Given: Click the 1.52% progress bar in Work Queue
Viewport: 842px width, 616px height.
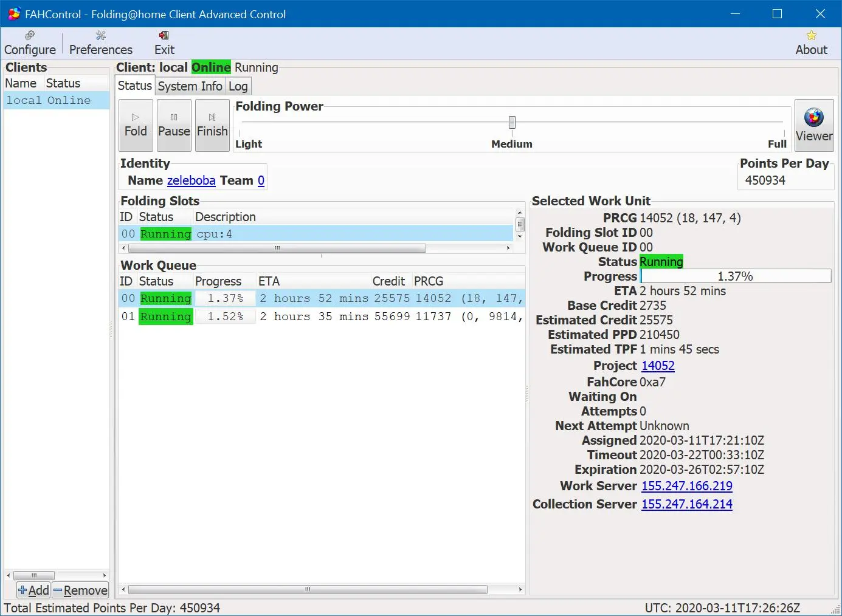Looking at the screenshot, I should tap(225, 317).
